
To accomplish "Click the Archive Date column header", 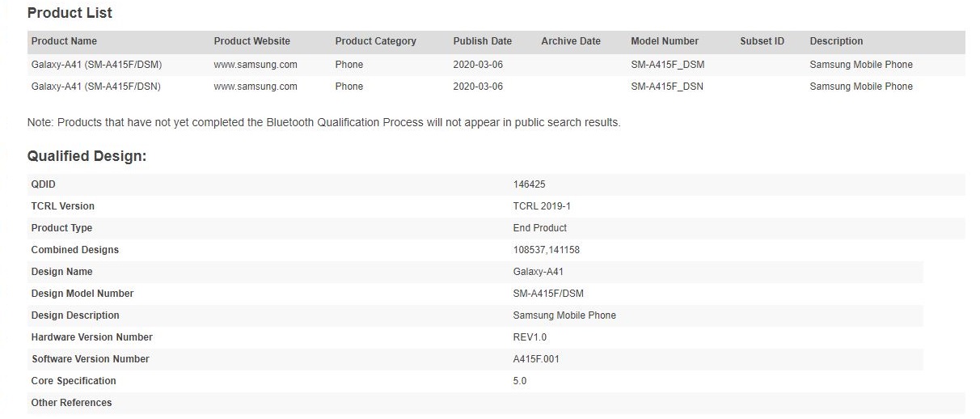I will [x=571, y=41].
